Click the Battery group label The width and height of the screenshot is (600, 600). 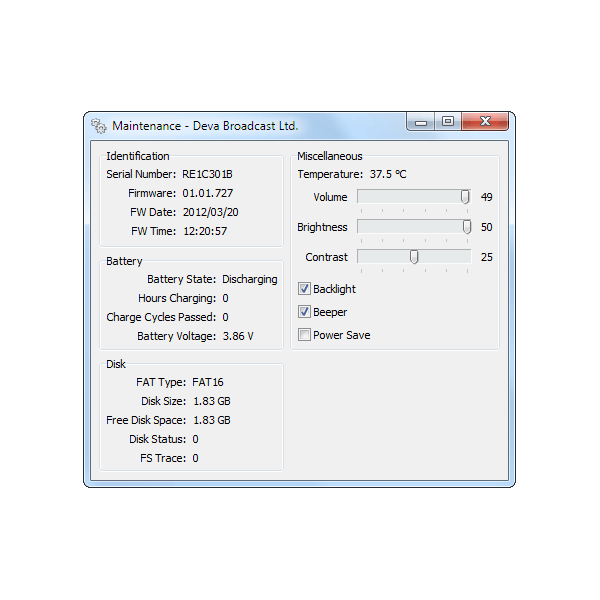coord(124,261)
